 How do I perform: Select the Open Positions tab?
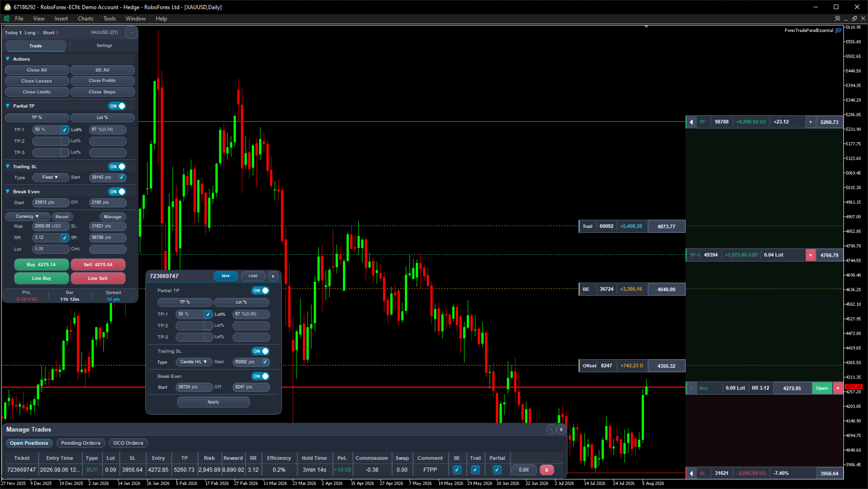click(x=29, y=443)
